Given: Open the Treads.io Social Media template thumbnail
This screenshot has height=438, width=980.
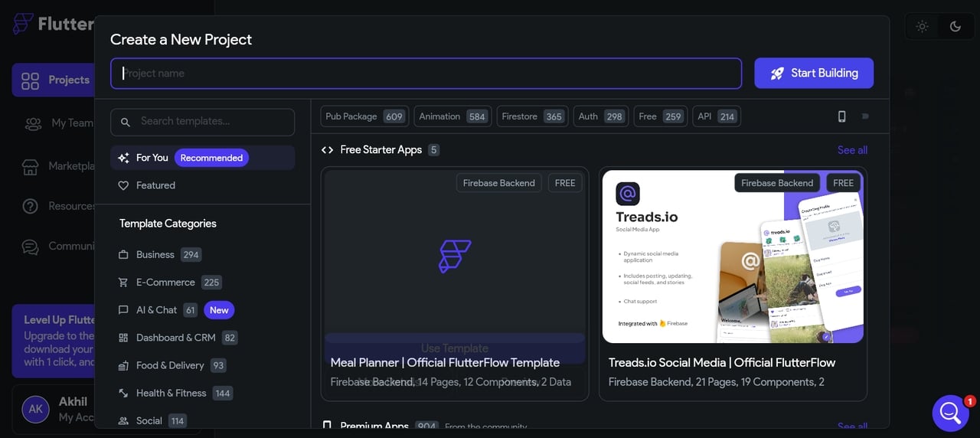Looking at the screenshot, I should pyautogui.click(x=733, y=257).
